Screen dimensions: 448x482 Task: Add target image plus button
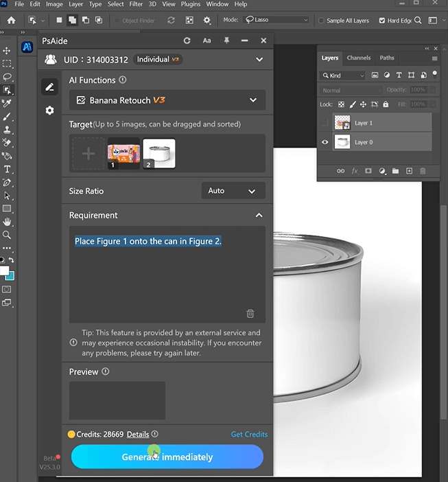[x=89, y=153]
